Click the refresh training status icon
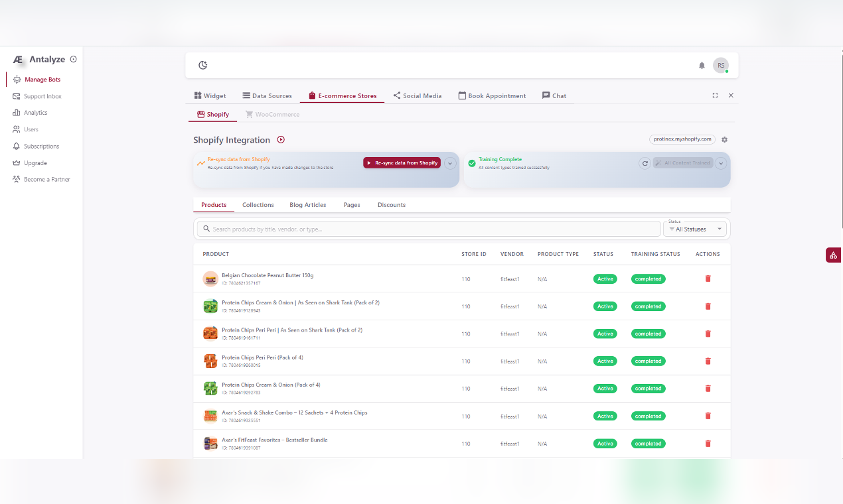 tap(645, 163)
